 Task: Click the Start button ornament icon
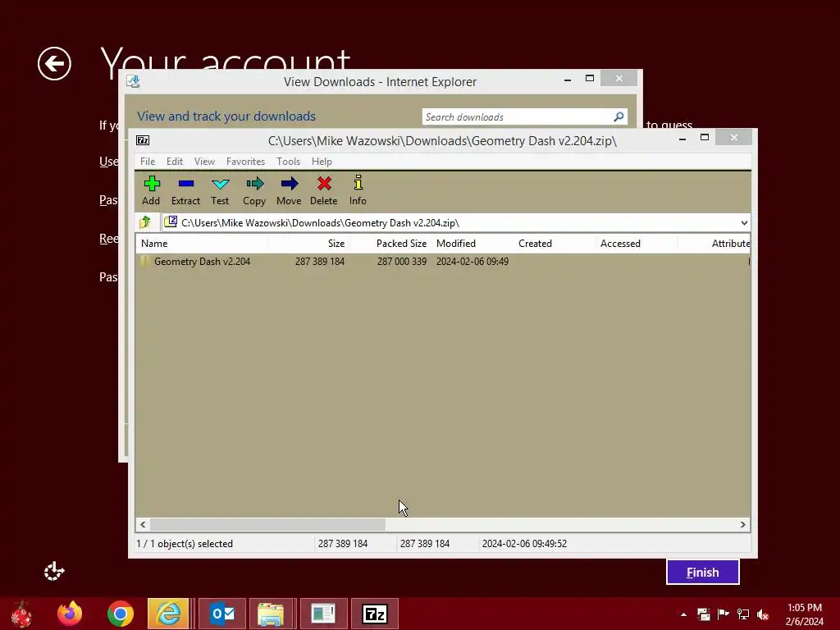tap(22, 614)
